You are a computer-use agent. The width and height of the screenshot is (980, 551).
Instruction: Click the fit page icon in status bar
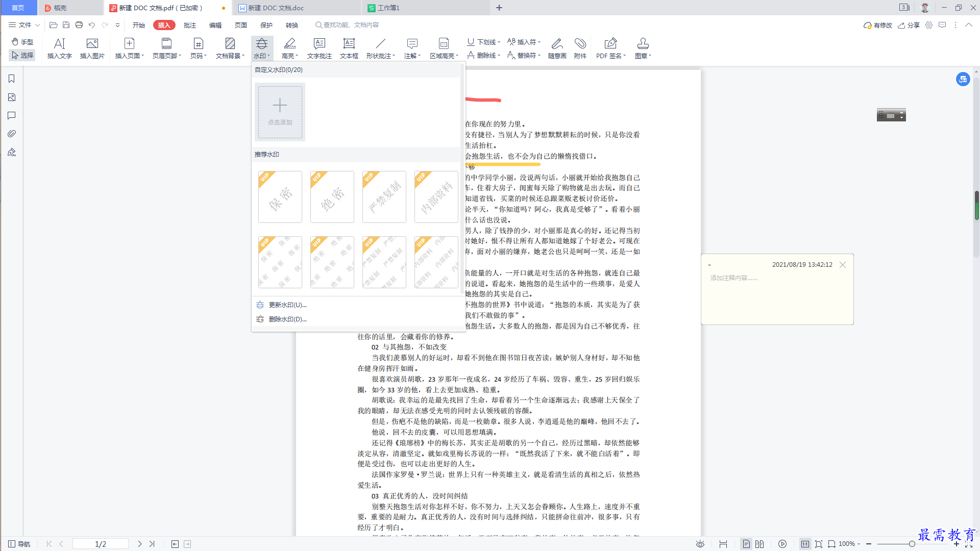(x=819, y=544)
